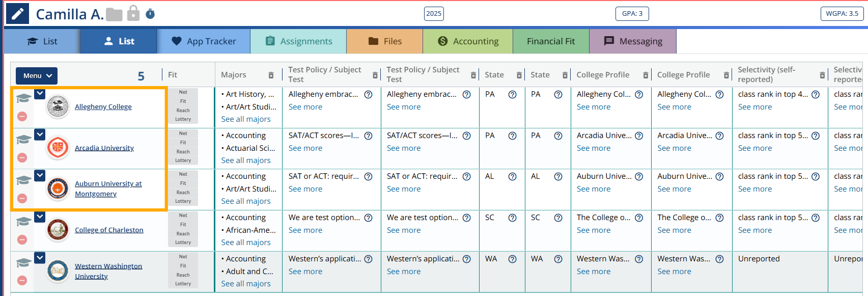Set Allegheny College fit to Reach
The width and height of the screenshot is (868, 296).
183,111
